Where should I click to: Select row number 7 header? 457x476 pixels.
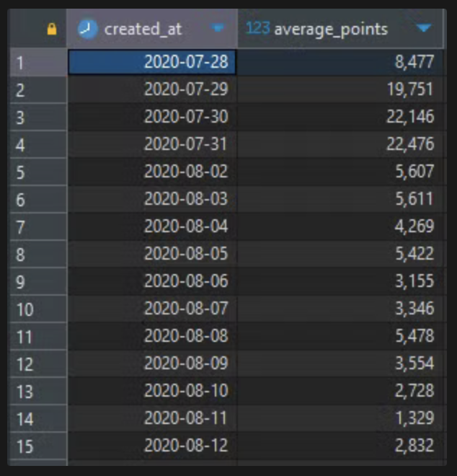38,226
